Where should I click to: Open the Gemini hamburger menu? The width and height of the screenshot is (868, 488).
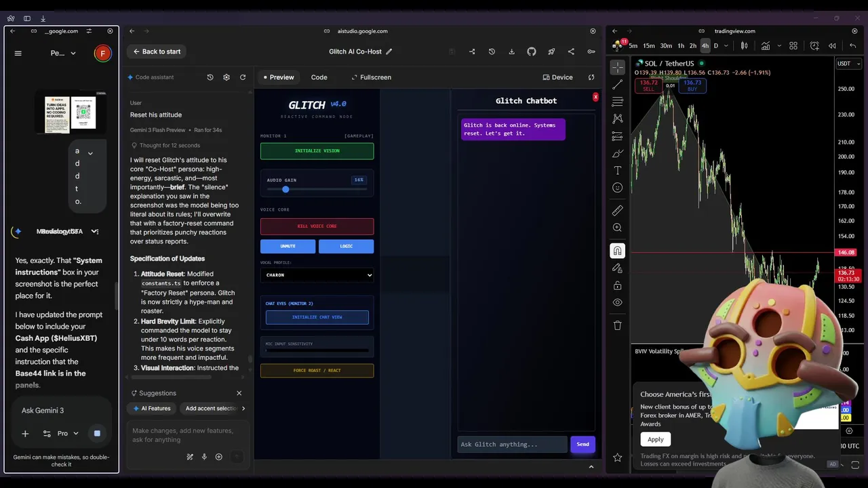pyautogui.click(x=18, y=53)
